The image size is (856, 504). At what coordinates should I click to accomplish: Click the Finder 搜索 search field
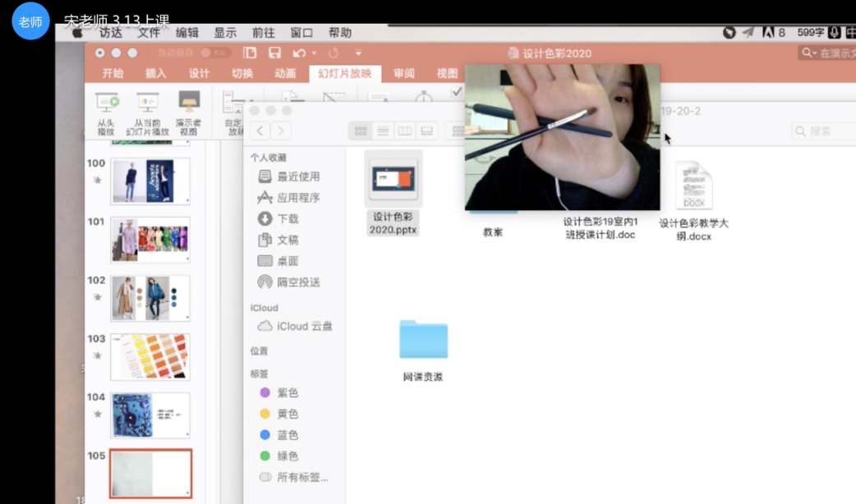(821, 131)
